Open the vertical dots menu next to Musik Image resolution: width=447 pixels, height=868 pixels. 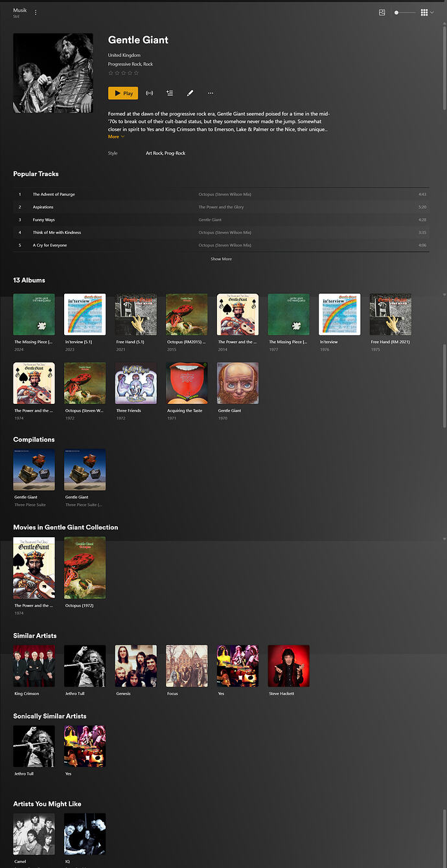tap(36, 12)
